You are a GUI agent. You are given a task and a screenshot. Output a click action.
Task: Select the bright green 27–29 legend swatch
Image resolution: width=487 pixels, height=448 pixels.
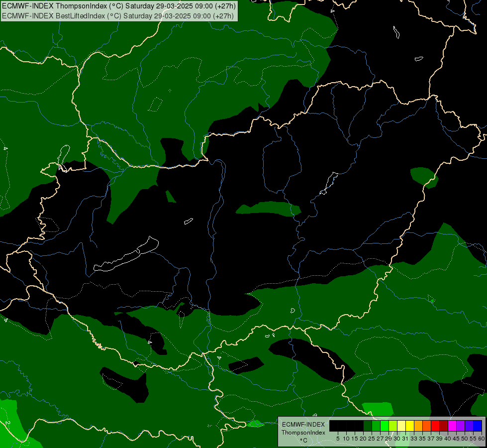(385, 426)
